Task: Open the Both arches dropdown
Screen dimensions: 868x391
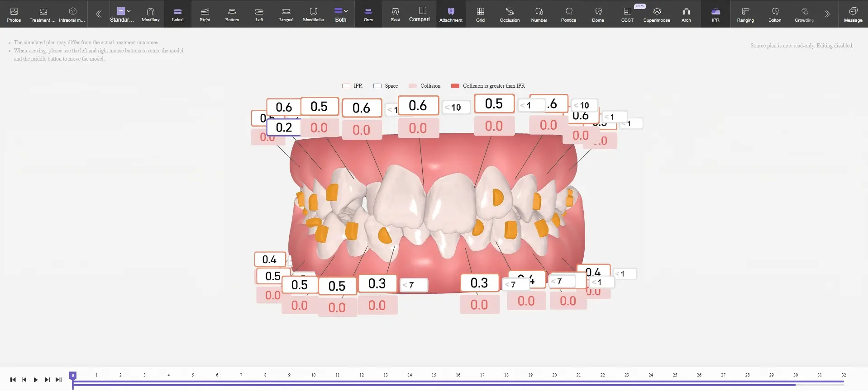Action: point(341,14)
